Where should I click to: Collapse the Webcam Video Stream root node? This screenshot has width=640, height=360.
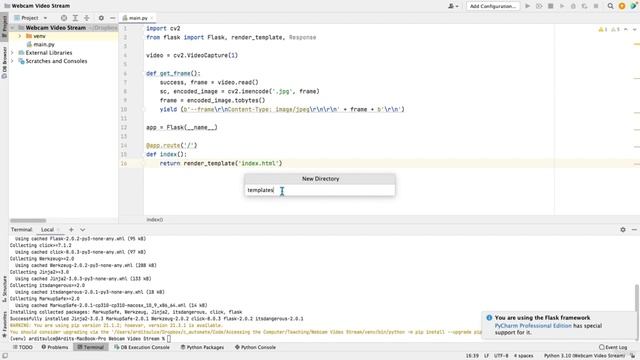click(12, 28)
